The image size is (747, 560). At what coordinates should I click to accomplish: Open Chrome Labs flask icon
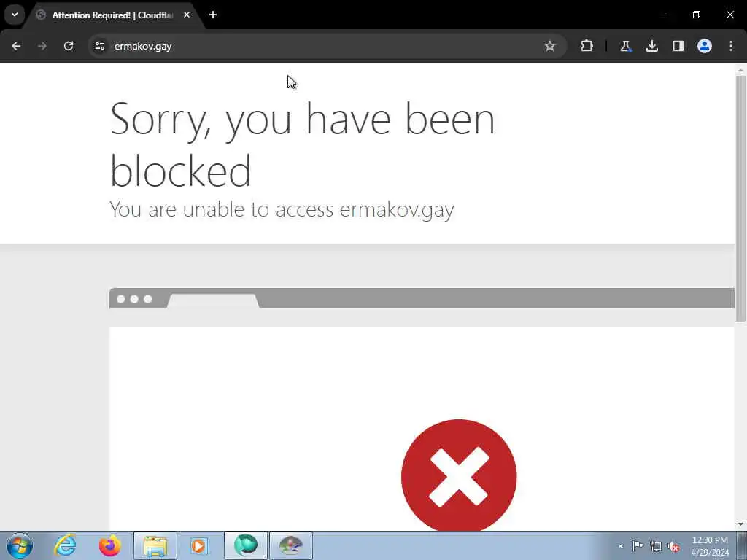pos(625,46)
